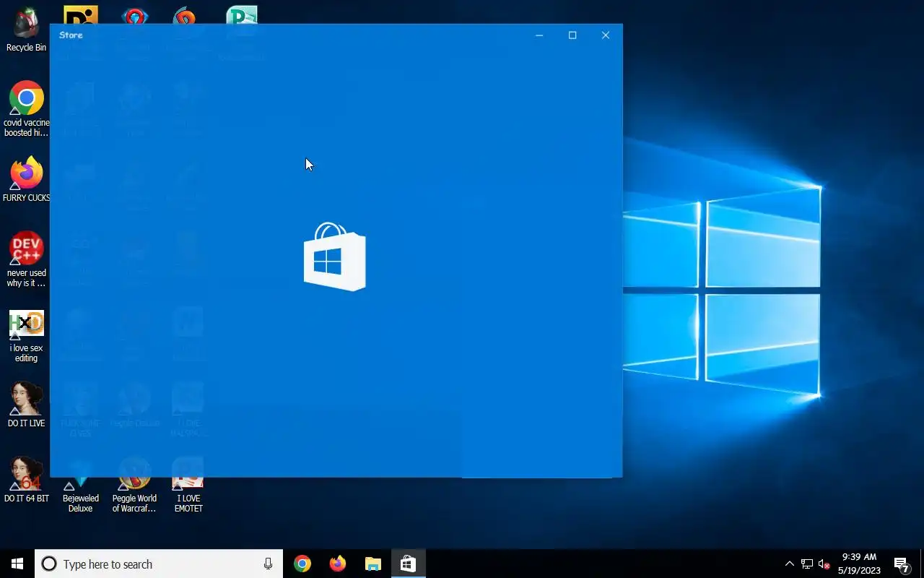Screen dimensions: 924x578
Task: Open the Dev-C++ desktop shortcut
Action: coord(27,260)
